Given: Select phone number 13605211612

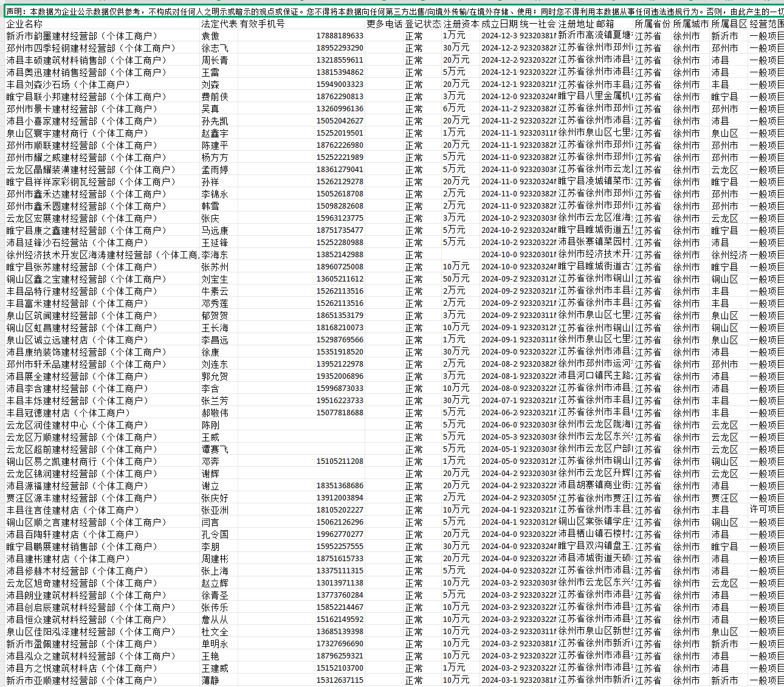Looking at the screenshot, I should pos(339,279).
